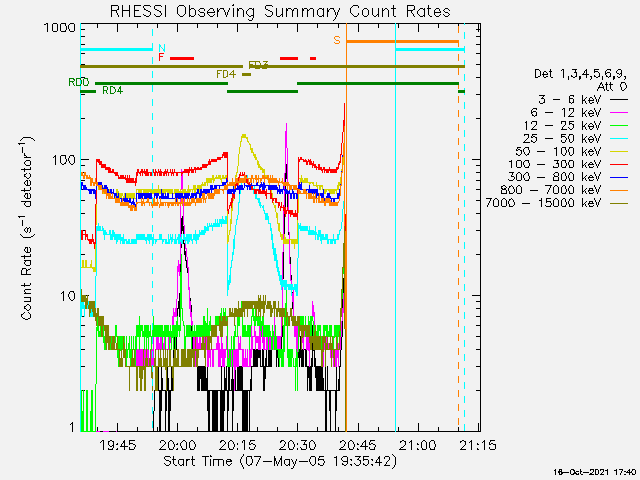Click the y-axis tick label '100'

[x=64, y=160]
